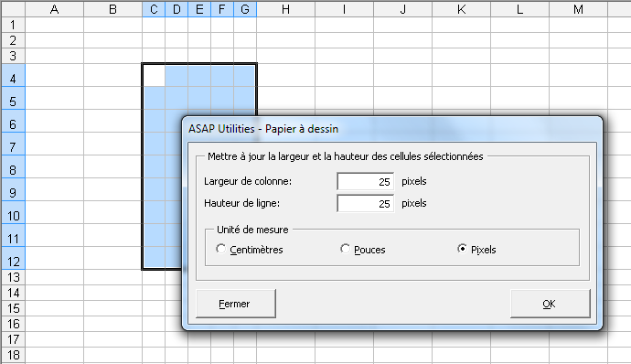This screenshot has height=364, width=631.
Task: Select row 16 header
Action: 14,324
